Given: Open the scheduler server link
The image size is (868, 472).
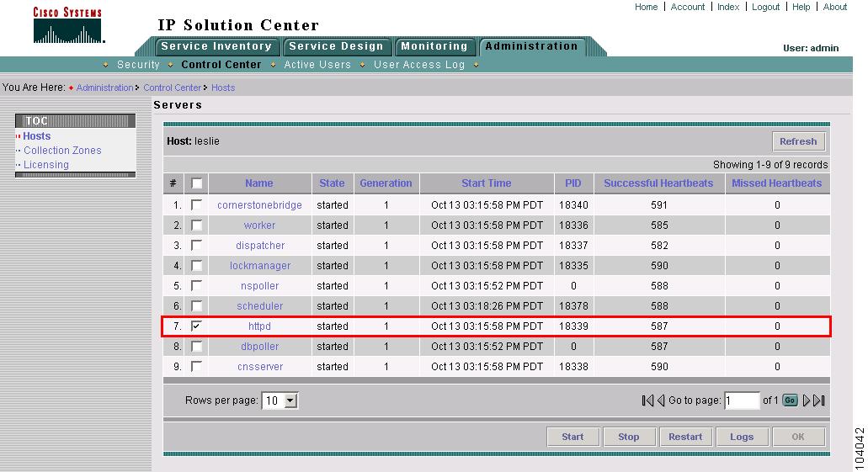Looking at the screenshot, I should pos(259,306).
